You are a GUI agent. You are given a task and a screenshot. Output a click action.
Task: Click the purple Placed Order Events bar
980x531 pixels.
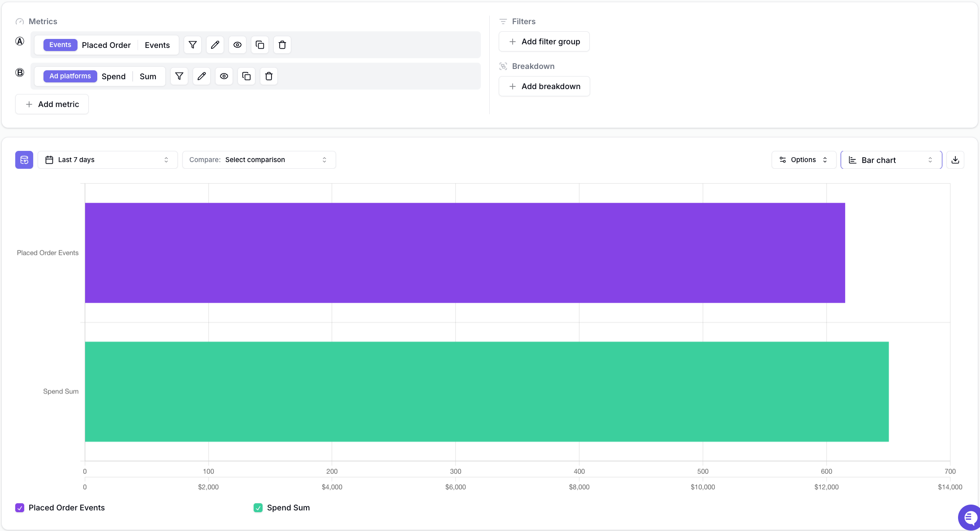(x=465, y=253)
